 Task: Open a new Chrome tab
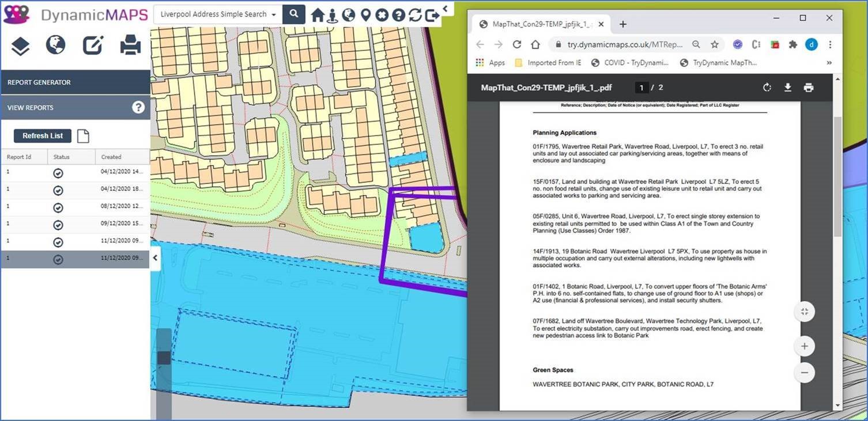pyautogui.click(x=622, y=24)
